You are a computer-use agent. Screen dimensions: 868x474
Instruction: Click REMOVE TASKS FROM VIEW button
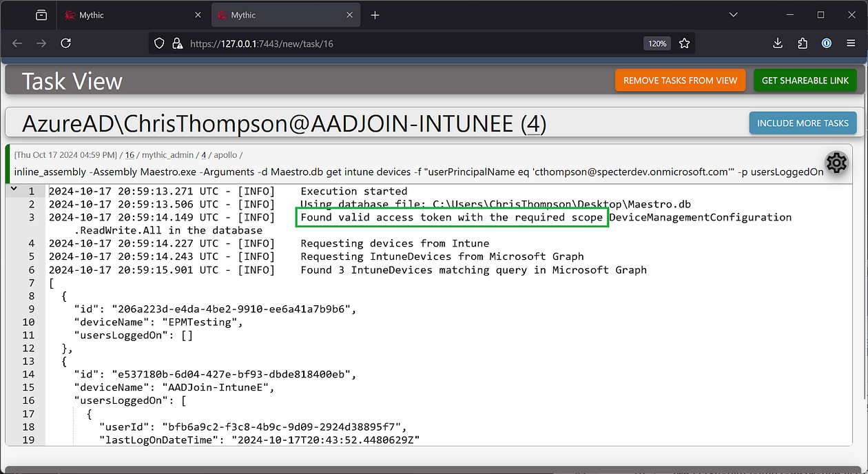(x=680, y=81)
